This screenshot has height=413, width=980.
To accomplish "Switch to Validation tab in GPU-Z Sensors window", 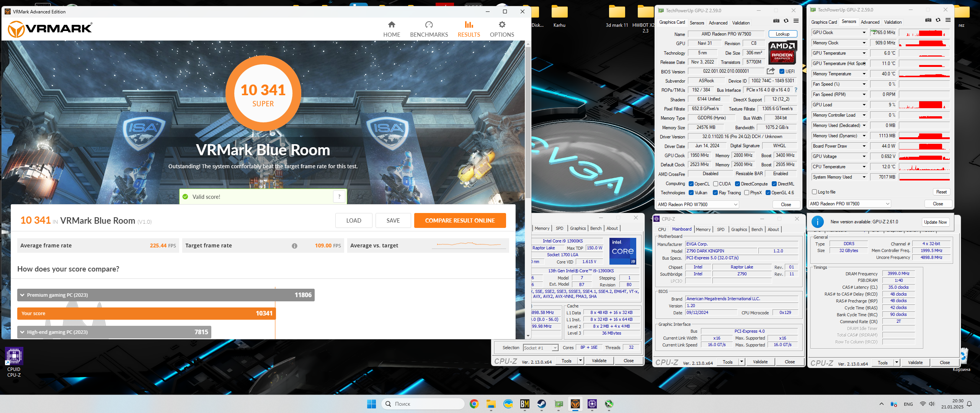I will [893, 22].
